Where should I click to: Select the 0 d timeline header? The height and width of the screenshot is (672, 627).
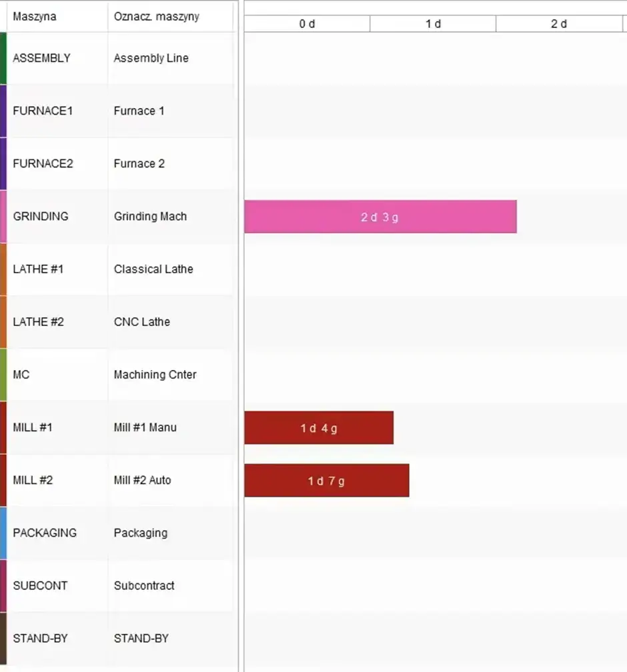click(x=307, y=24)
